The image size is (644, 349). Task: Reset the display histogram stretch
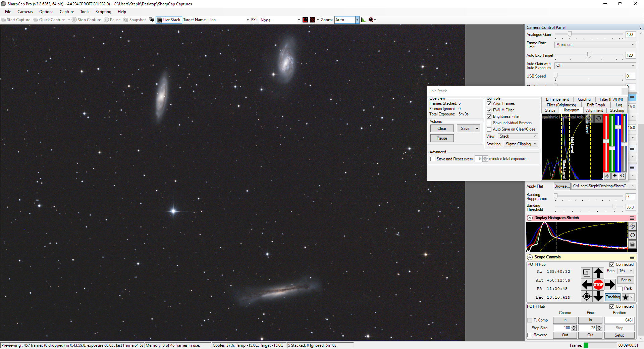click(x=632, y=236)
